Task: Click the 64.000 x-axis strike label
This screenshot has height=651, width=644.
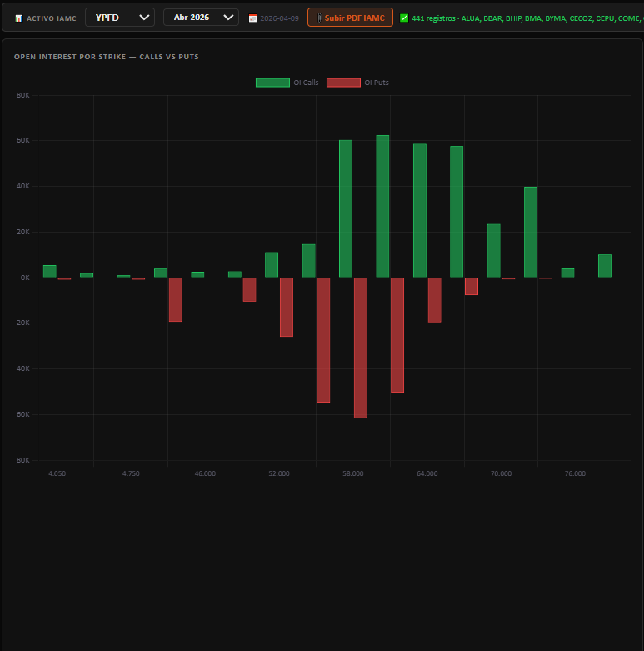Action: coord(427,473)
